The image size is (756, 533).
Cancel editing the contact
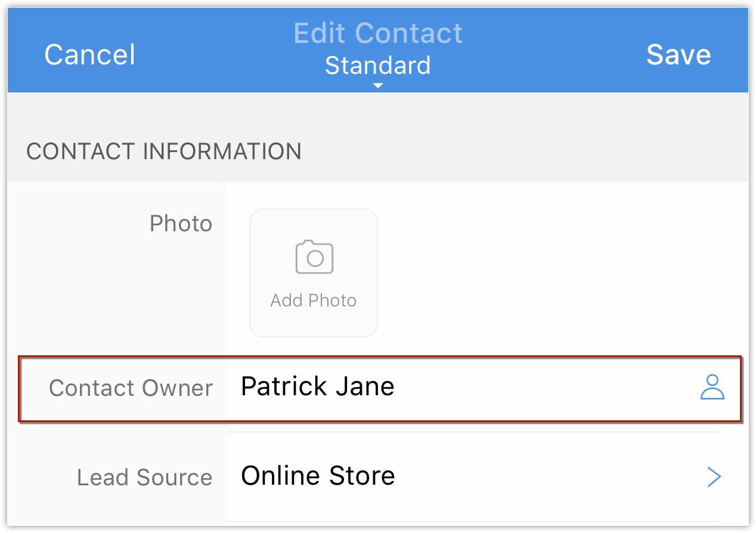pyautogui.click(x=89, y=55)
